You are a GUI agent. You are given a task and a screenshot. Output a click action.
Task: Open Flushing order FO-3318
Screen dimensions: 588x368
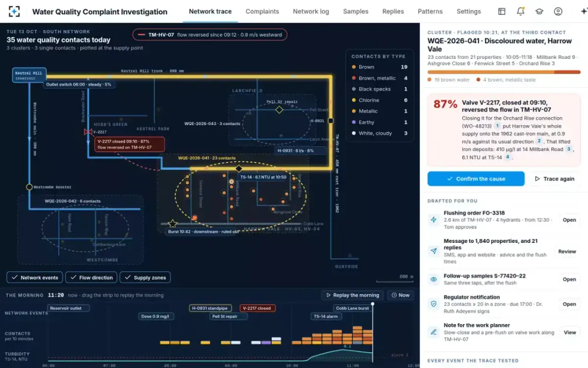pos(569,220)
